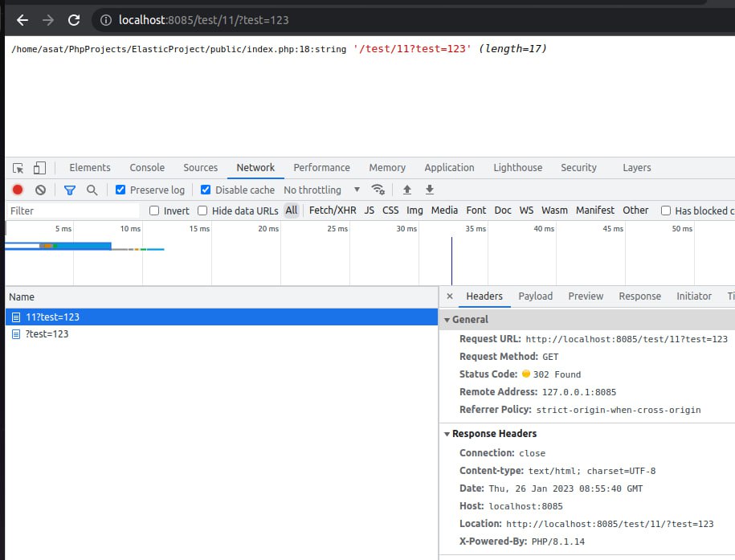This screenshot has height=560, width=735.
Task: Export HAR file download arrow icon
Action: tap(430, 190)
